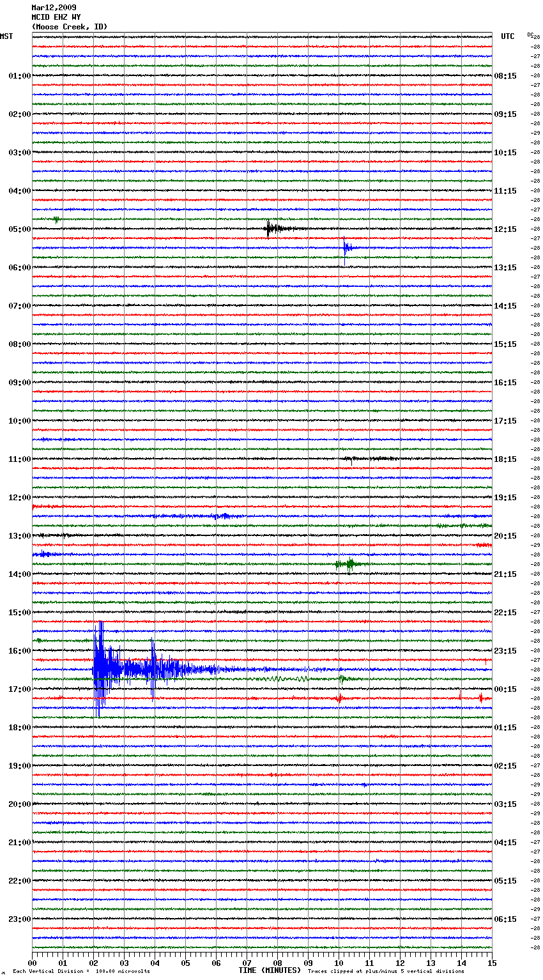The height and width of the screenshot is (980, 543).
Task: Click the 10:15 UTC row label
Action: point(505,153)
